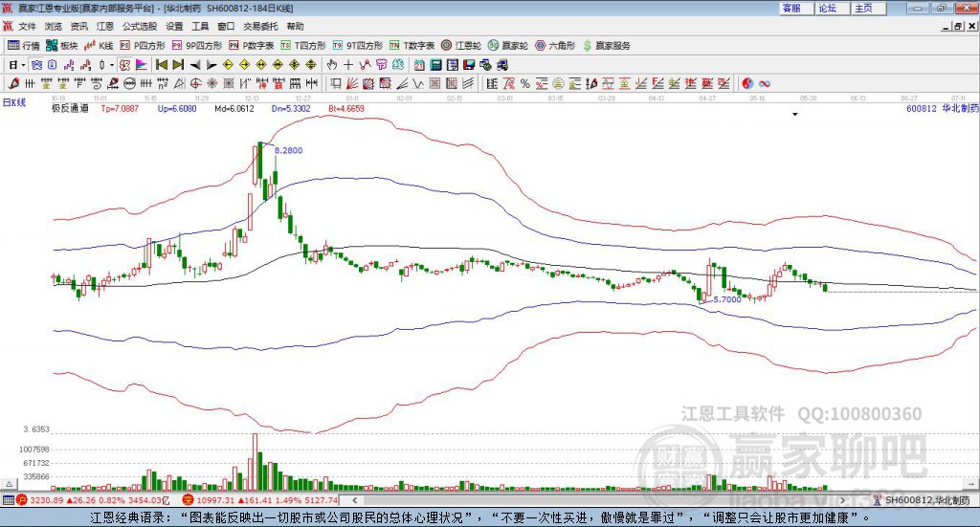Click the pencil drawing tool icon
The height and width of the screenshot is (527, 980).
coord(13,83)
